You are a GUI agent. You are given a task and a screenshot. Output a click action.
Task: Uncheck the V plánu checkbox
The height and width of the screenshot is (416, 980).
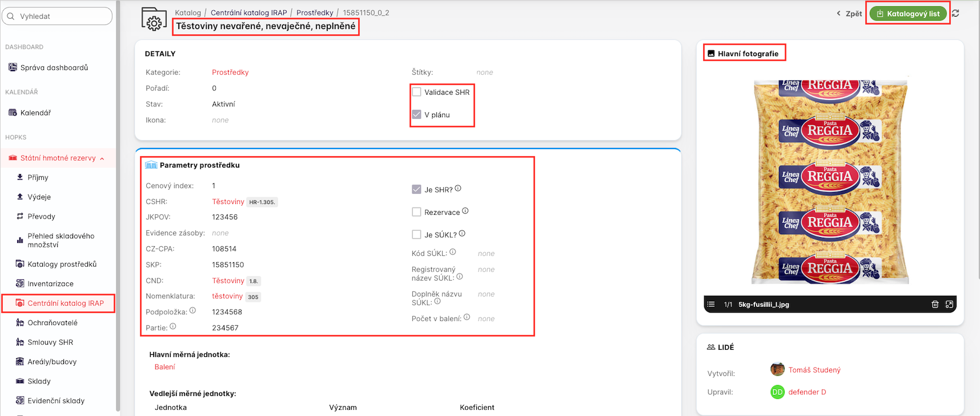[417, 115]
